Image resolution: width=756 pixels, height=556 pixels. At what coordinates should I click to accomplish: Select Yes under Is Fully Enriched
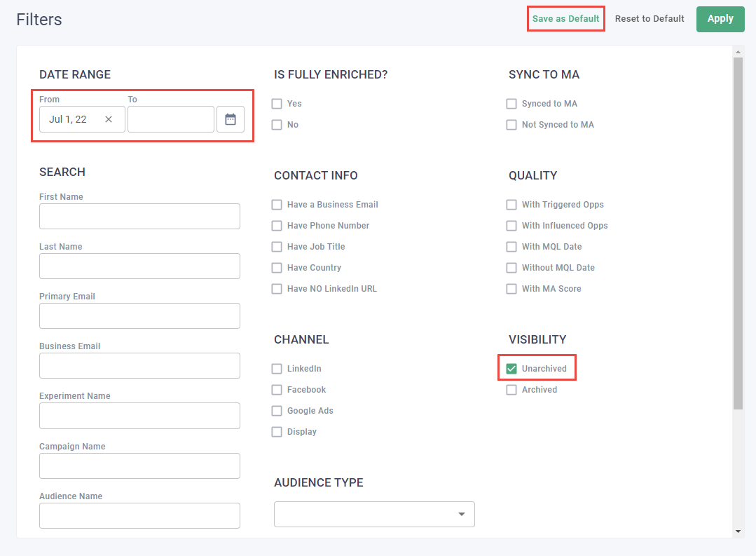click(277, 104)
